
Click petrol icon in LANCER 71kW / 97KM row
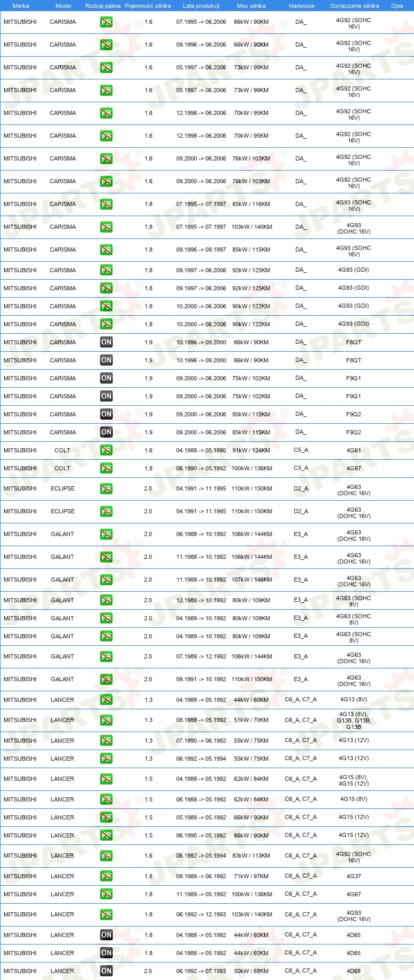(106, 876)
